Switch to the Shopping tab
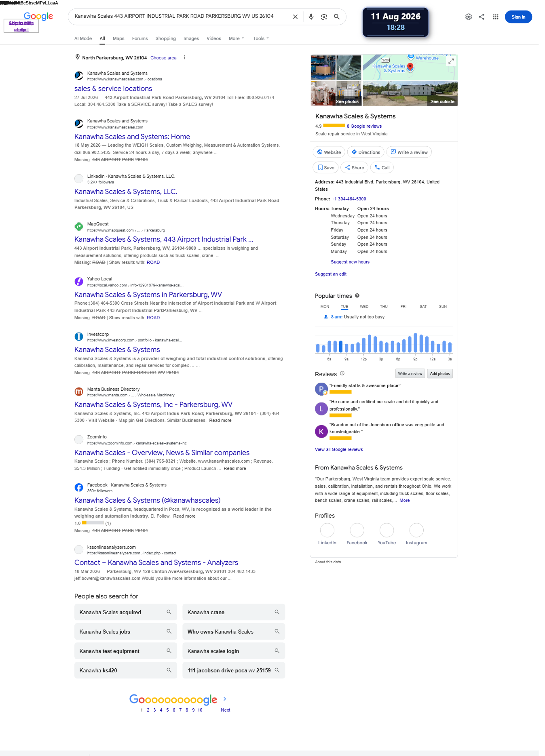This screenshot has width=545, height=756. [166, 38]
